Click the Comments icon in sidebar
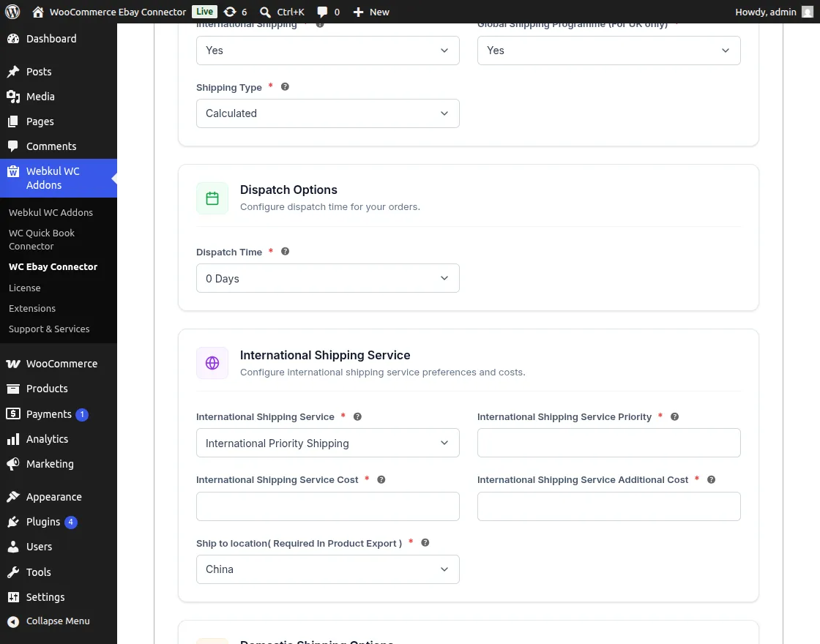This screenshot has width=820, height=644. point(13,146)
